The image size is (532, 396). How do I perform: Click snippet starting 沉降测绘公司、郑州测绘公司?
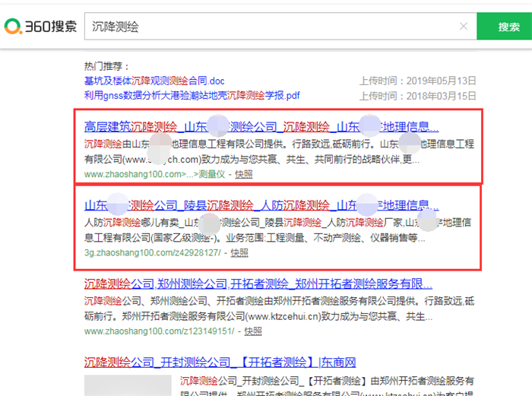click(x=279, y=309)
